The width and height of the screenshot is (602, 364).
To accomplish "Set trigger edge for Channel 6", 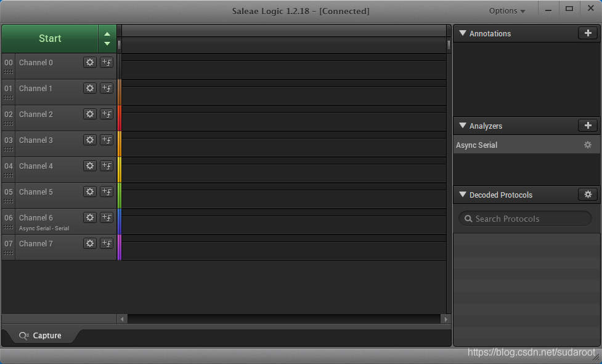I will (107, 217).
